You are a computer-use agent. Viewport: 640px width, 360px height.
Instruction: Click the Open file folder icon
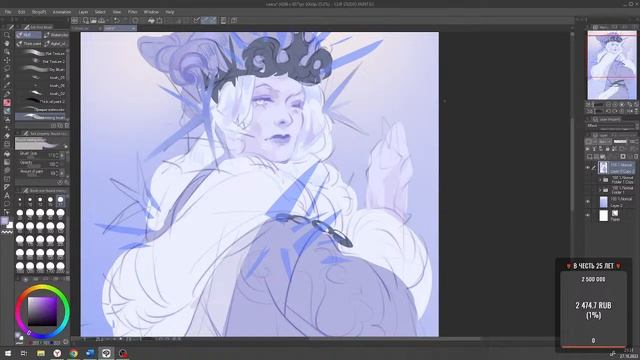(93, 20)
